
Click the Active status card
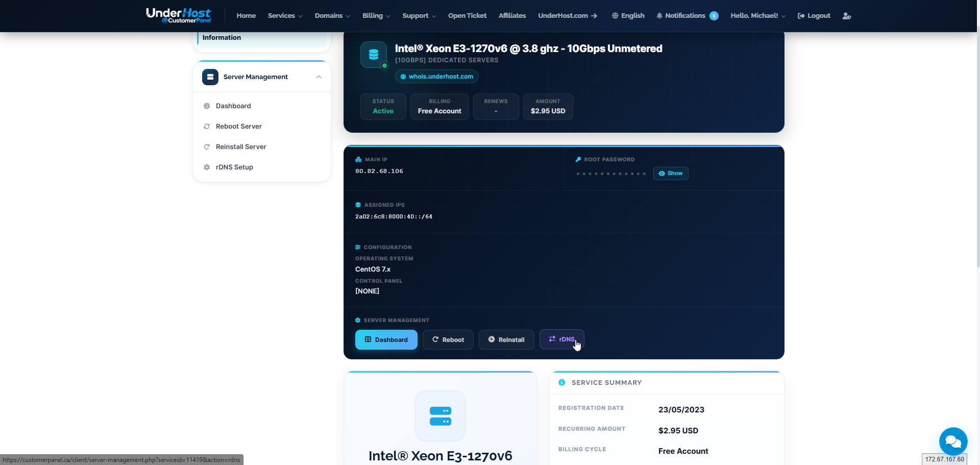pyautogui.click(x=383, y=107)
